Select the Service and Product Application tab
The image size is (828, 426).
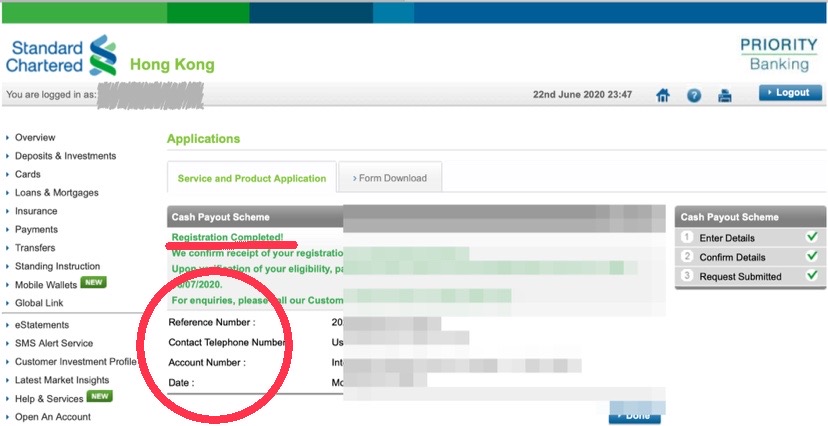pyautogui.click(x=251, y=178)
